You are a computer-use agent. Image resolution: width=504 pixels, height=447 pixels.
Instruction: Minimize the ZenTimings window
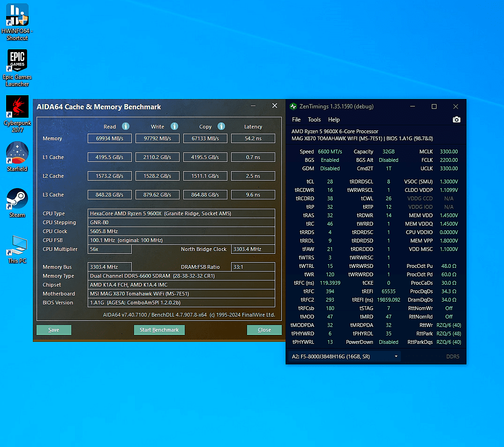413,106
